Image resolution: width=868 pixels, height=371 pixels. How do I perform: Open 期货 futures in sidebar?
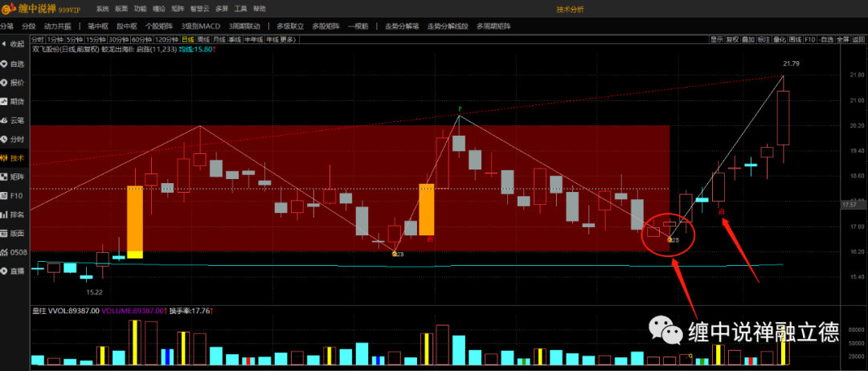tap(14, 102)
